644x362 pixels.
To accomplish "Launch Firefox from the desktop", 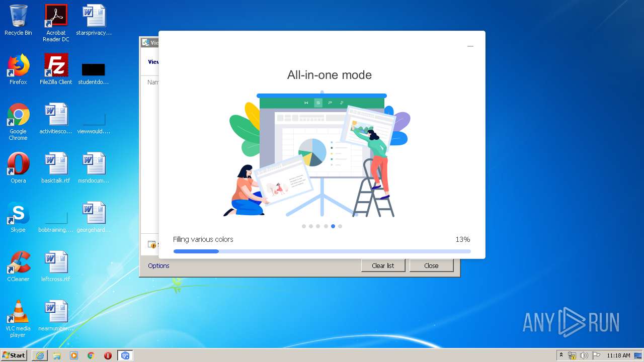I will [18, 69].
